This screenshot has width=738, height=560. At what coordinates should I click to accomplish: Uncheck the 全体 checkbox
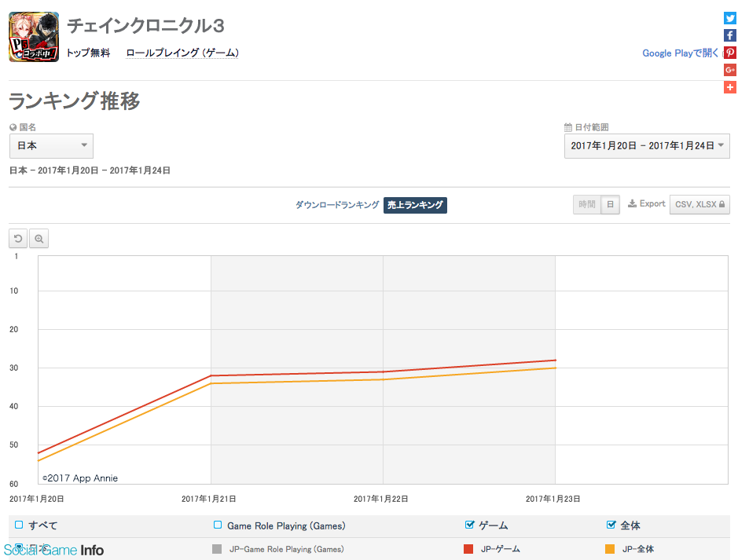click(x=611, y=525)
